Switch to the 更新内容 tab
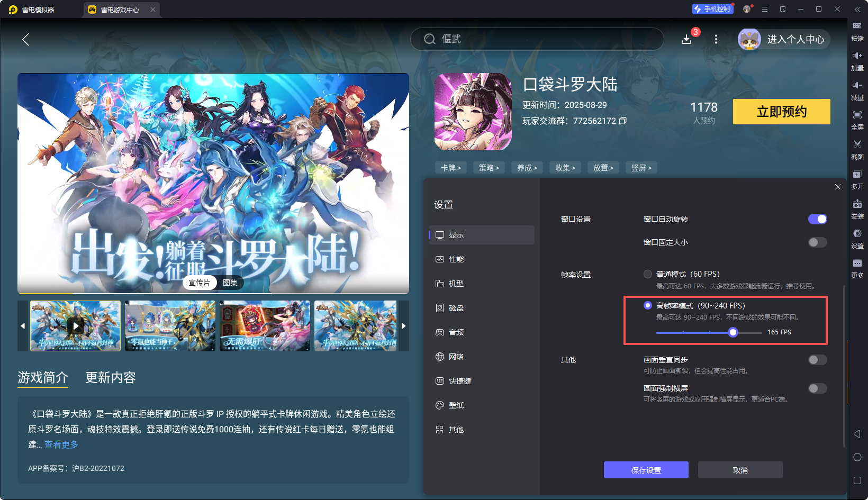868x500 pixels. coord(111,377)
